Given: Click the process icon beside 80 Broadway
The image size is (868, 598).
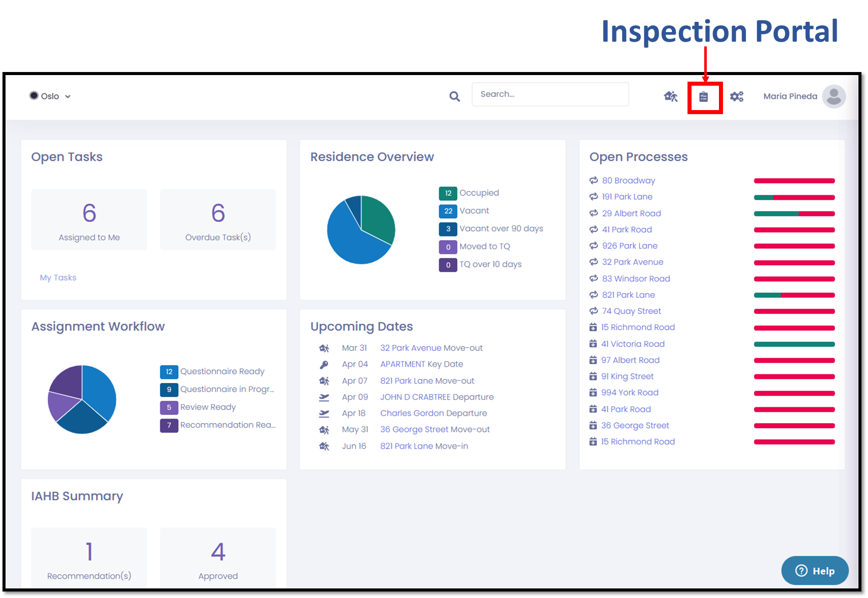Looking at the screenshot, I should point(593,180).
